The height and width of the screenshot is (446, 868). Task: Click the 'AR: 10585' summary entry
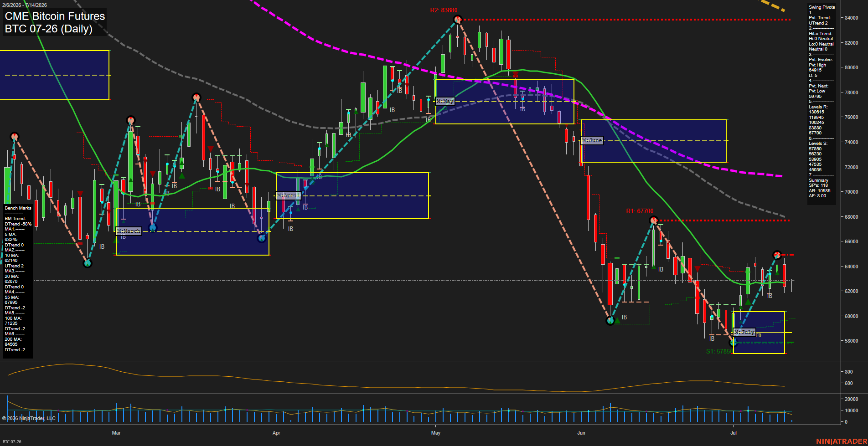(820, 191)
